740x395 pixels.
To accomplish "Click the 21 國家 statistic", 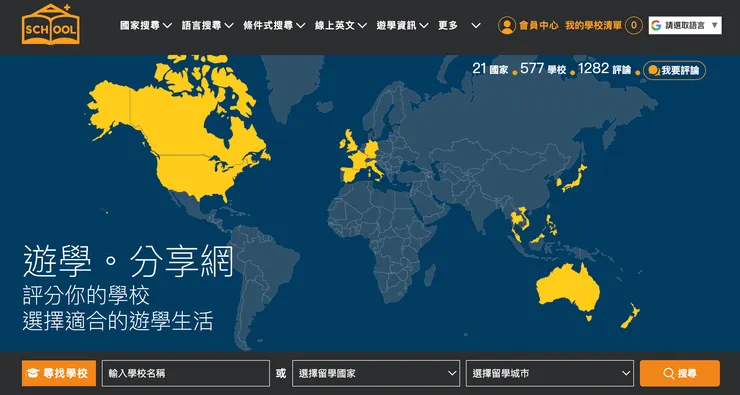I will 490,69.
